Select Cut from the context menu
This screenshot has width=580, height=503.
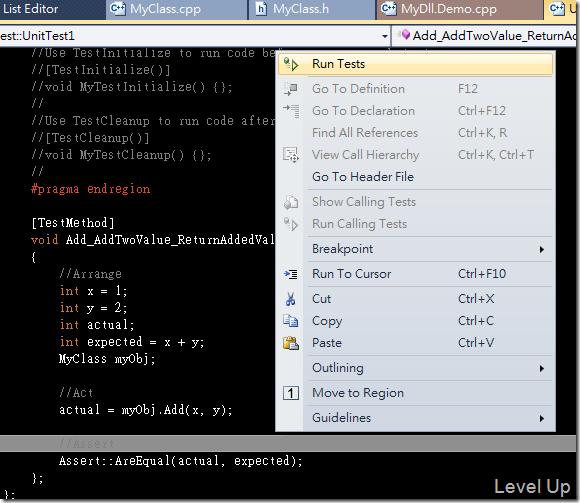click(x=415, y=299)
